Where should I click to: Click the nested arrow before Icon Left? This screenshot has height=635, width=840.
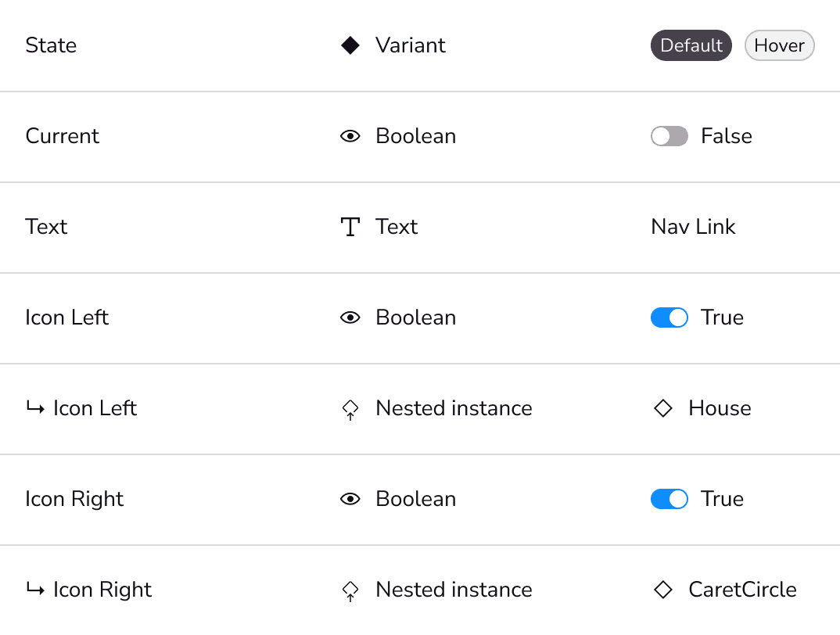coord(35,408)
